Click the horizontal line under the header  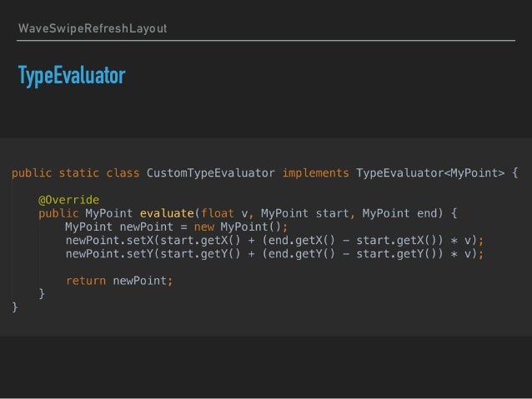(x=266, y=40)
